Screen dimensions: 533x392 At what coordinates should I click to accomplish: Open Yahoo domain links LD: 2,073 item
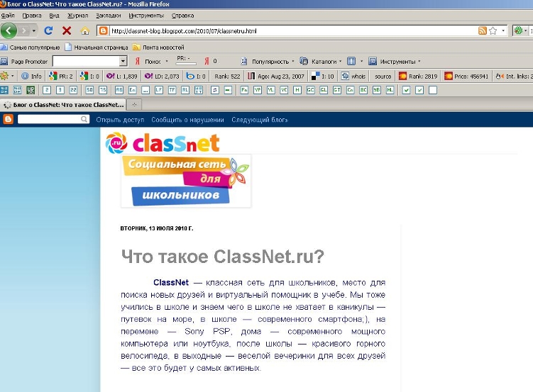coord(162,76)
